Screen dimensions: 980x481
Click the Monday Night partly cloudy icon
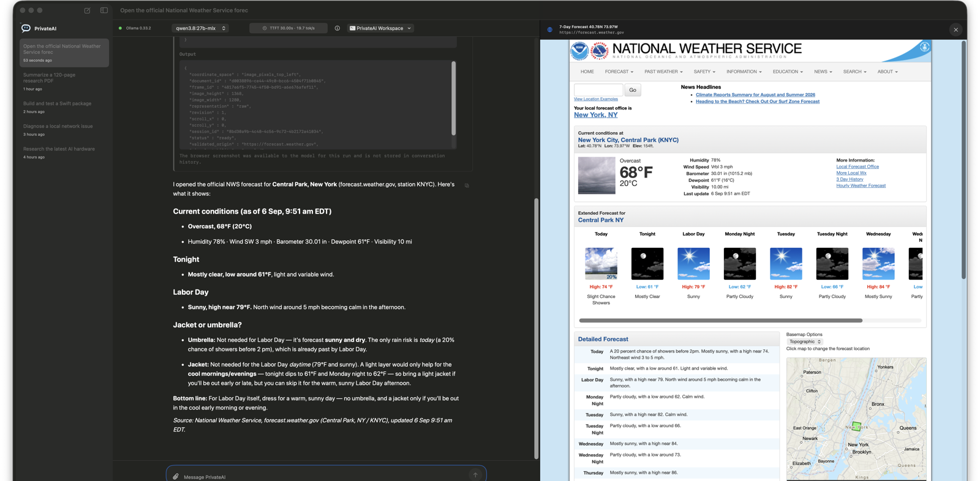740,264
